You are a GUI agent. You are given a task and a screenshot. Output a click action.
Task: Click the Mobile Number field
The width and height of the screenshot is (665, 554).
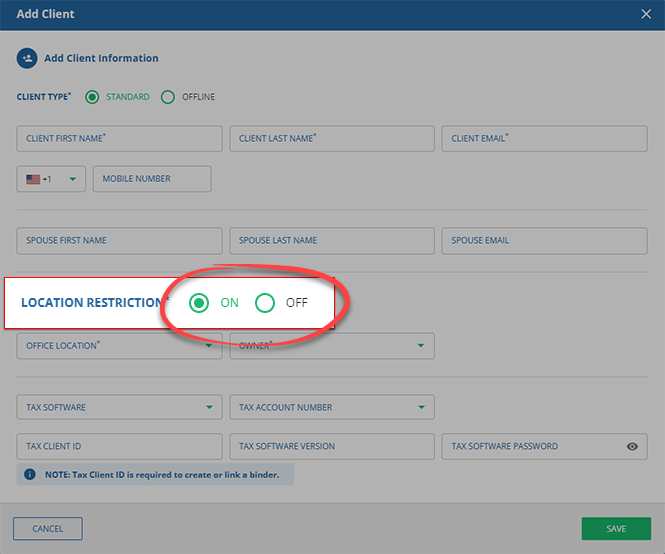pyautogui.click(x=152, y=179)
